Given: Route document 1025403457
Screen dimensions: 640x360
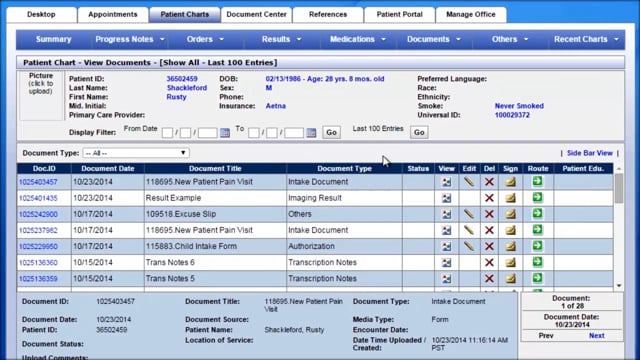Looking at the screenshot, I should 538,181.
